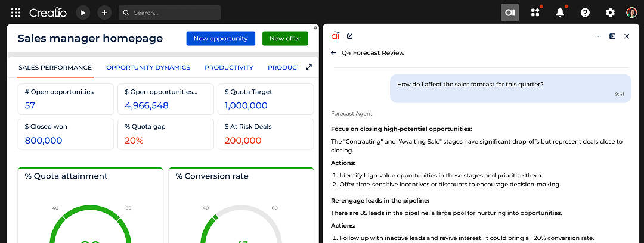The image size is (644, 243).
Task: Open the app launcher grid menu
Action: coord(16,13)
